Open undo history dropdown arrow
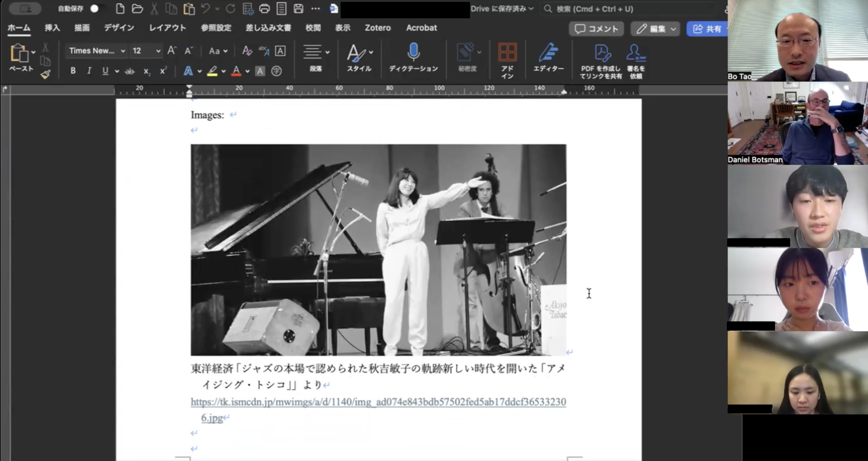The height and width of the screenshot is (461, 868). coord(217,9)
